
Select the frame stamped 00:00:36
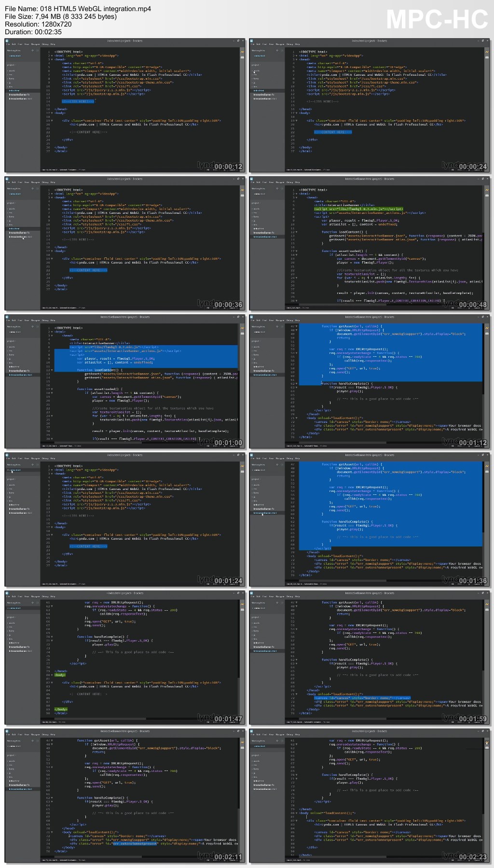coord(125,243)
